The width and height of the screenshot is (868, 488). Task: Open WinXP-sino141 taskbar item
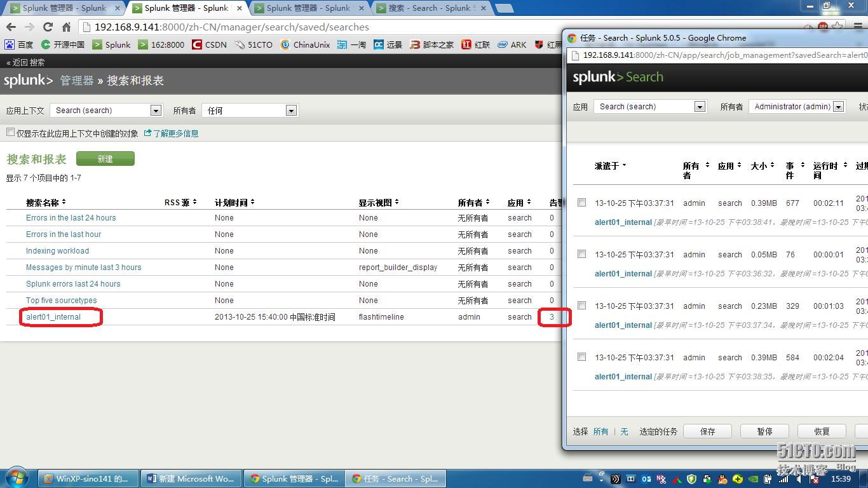(88, 478)
